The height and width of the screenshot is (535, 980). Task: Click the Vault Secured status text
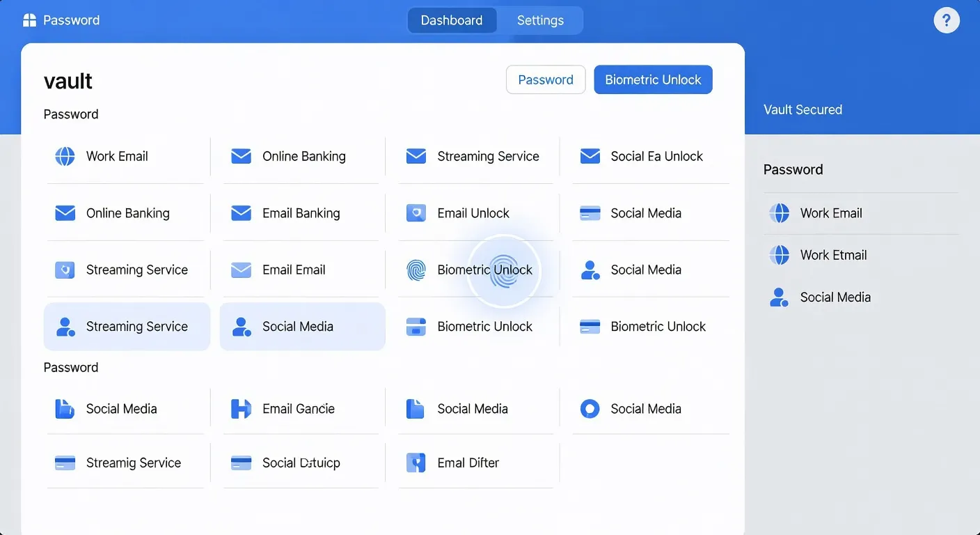[803, 109]
